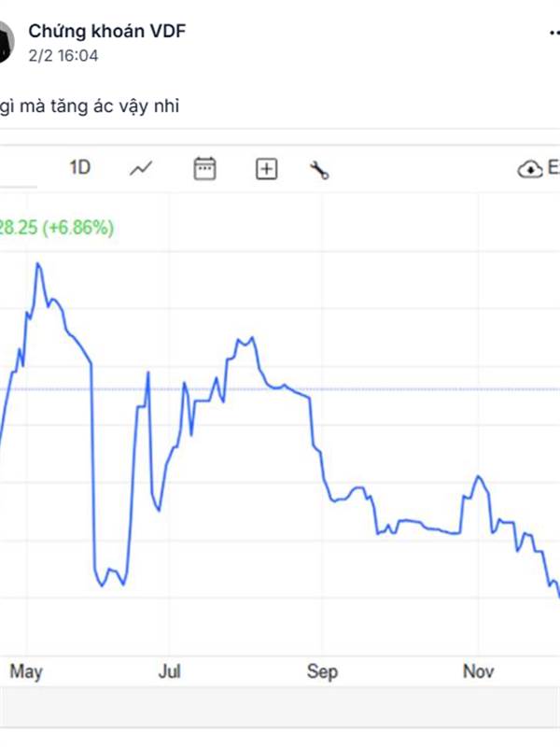Click the Nov label on time axis
560x747 pixels.
(477, 671)
